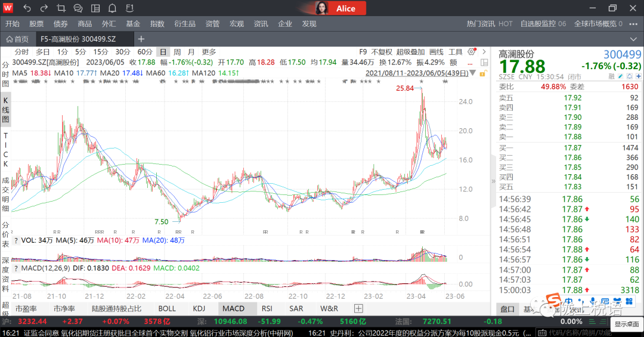This screenshot has width=644, height=337.
Task: Open the 画线 drawing tools
Action: pyautogui.click(x=436, y=52)
